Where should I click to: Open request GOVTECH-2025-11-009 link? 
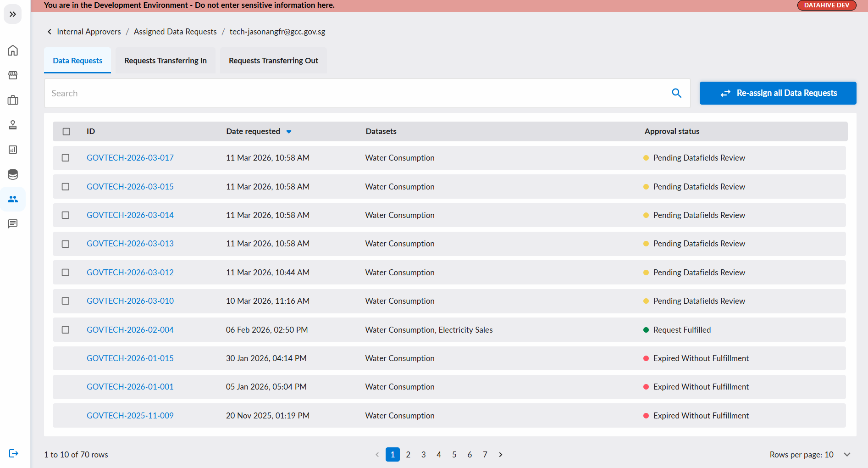click(130, 416)
